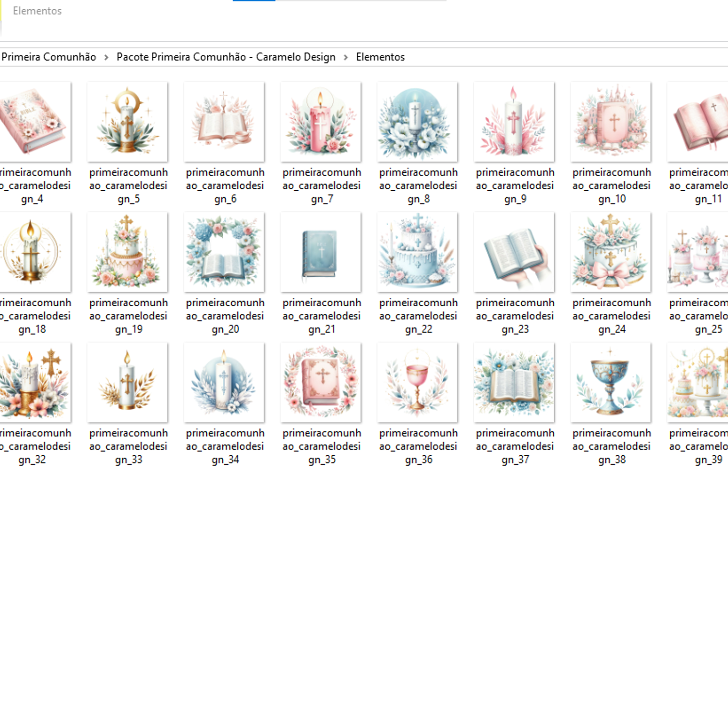Click the closed blue Bible gn_21
This screenshot has height=728, width=728.
pyautogui.click(x=321, y=252)
